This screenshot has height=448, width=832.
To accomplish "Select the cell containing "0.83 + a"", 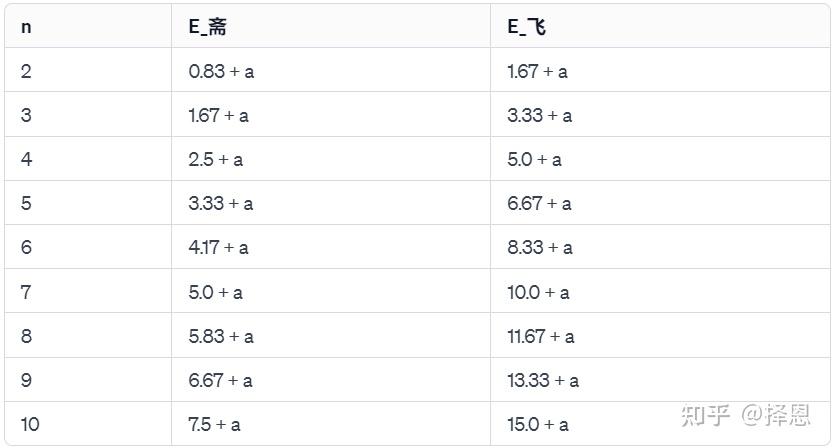I will coord(221,71).
